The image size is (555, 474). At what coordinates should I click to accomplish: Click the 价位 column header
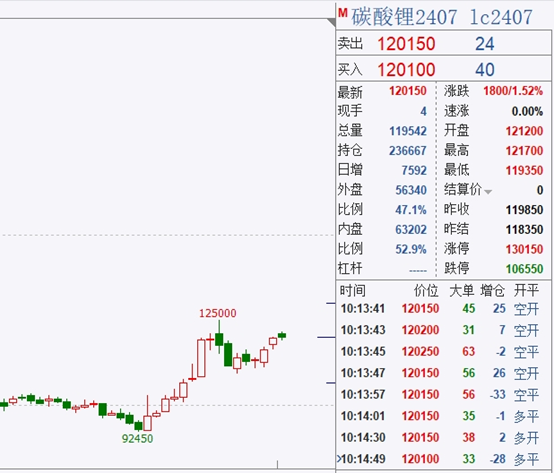click(x=426, y=291)
